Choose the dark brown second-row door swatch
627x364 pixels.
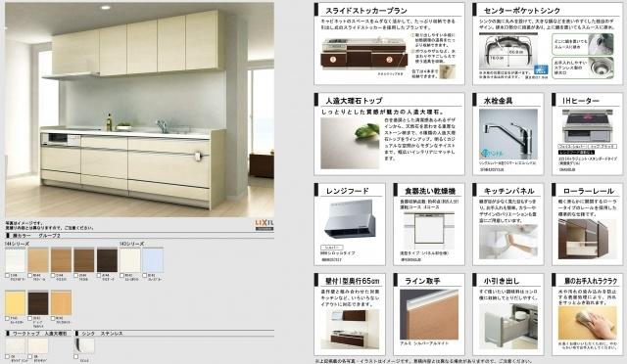(x=38, y=303)
